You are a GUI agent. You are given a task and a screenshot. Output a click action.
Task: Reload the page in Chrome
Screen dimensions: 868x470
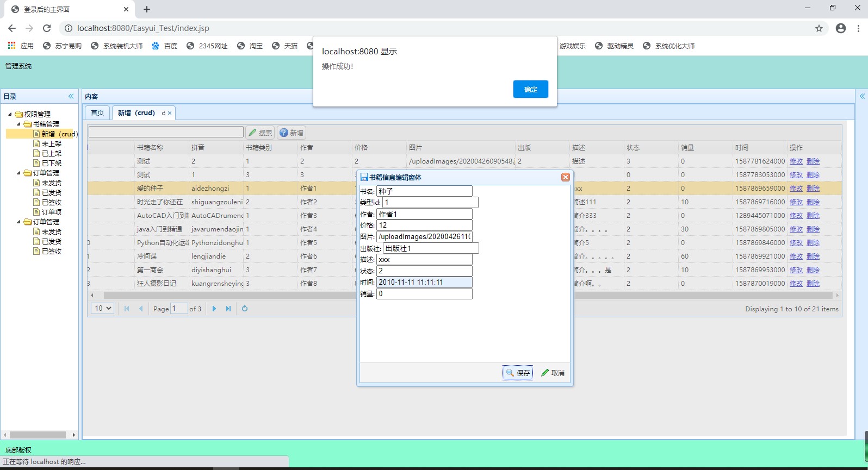(x=47, y=28)
